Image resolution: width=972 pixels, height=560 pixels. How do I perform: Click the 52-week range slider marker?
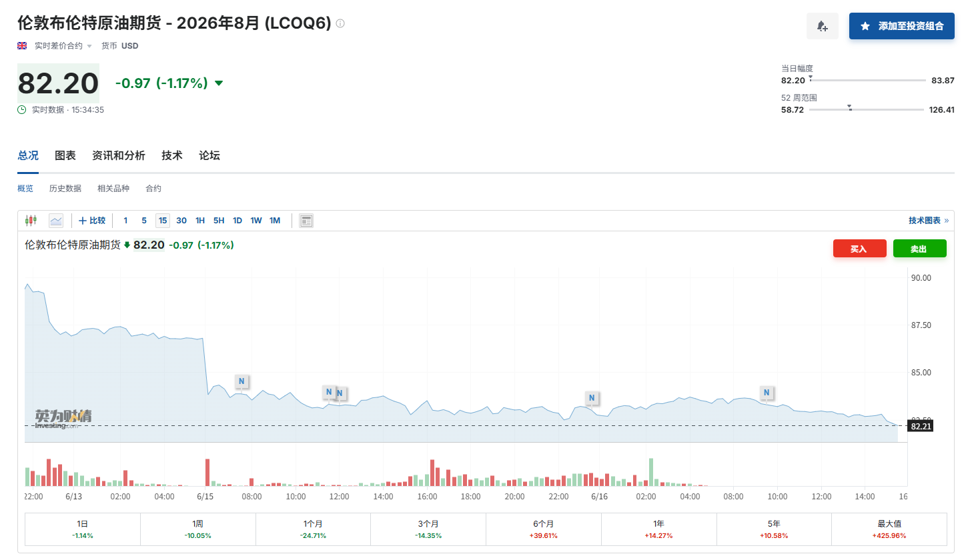(849, 107)
